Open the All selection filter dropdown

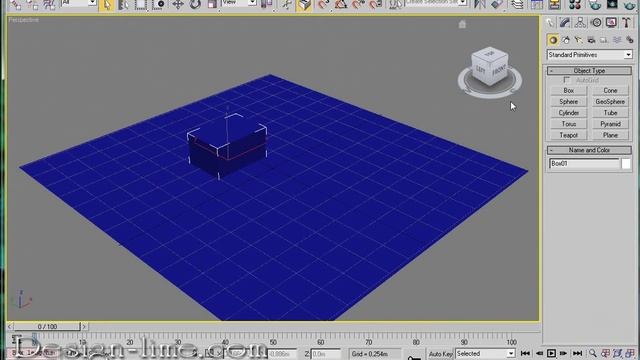pos(79,3)
